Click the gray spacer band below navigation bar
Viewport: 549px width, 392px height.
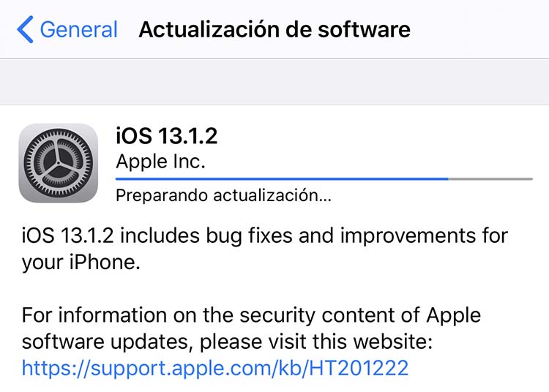click(x=274, y=82)
